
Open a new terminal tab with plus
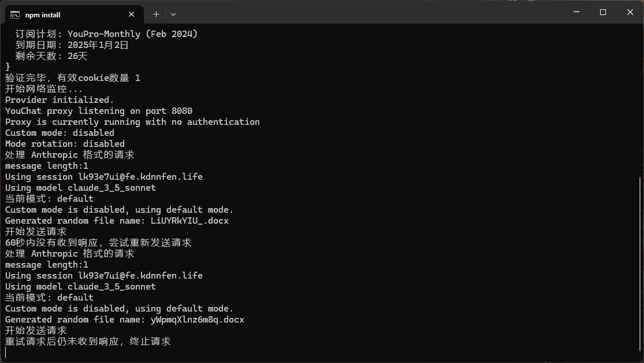(156, 14)
